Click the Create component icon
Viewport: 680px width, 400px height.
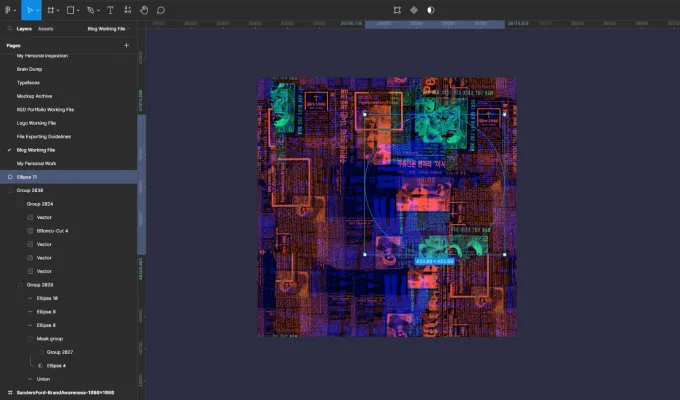(414, 10)
